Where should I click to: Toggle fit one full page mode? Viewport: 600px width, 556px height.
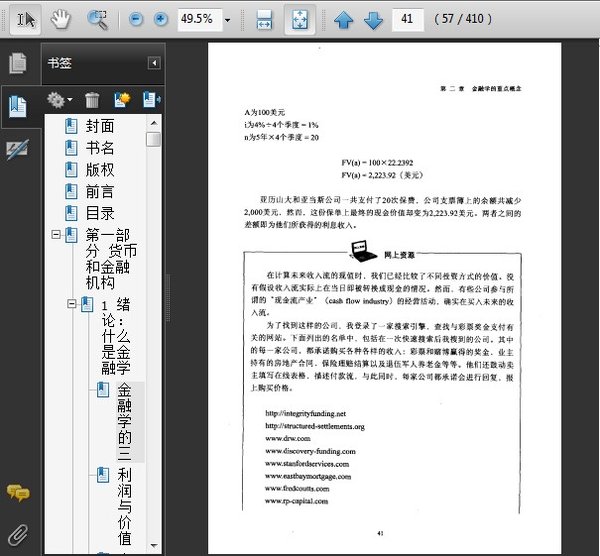point(299,19)
